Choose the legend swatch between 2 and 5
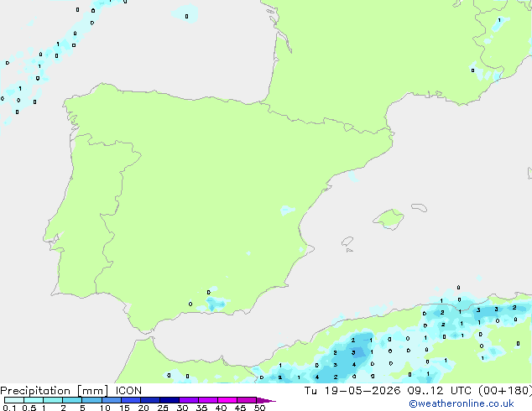Viewport: 532px width, 411px height. point(72,400)
